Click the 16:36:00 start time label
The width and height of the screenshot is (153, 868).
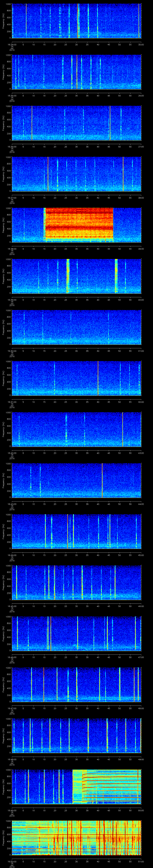click(12, 147)
